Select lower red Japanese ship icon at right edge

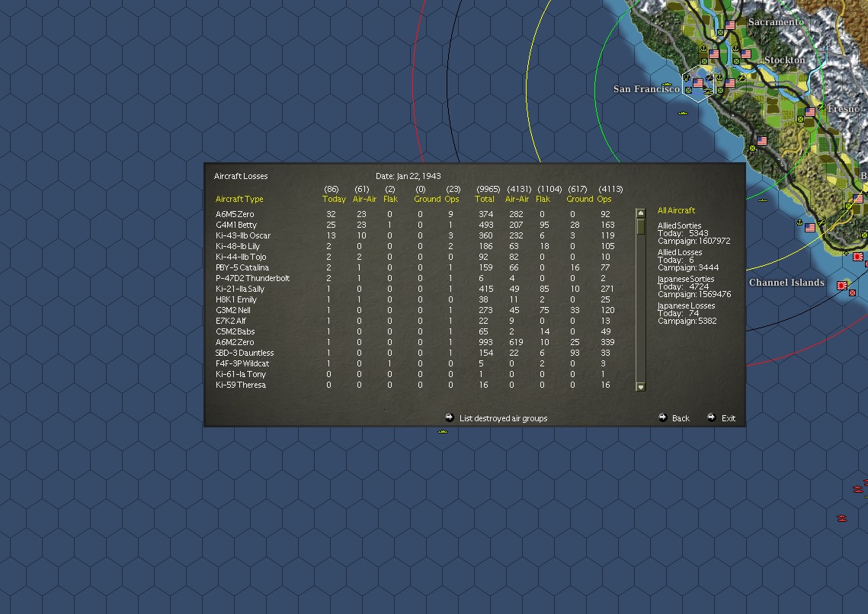[842, 518]
